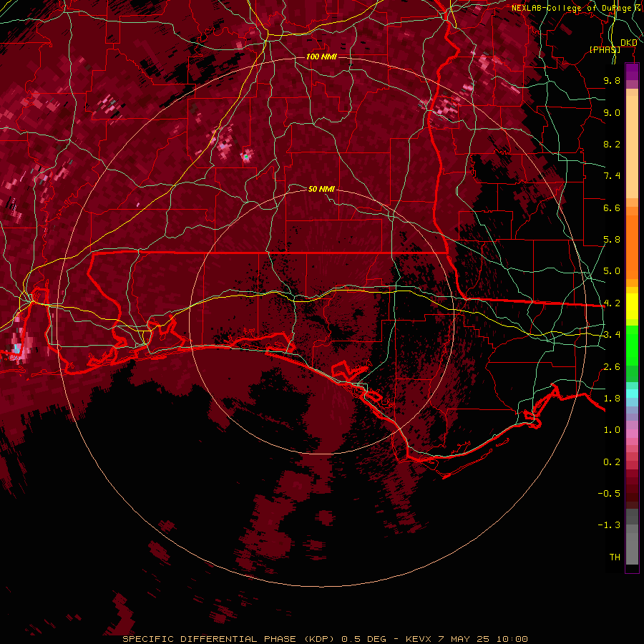Click the "50 NMI" range ring label
Screen dimensions: 644x644
pyautogui.click(x=321, y=189)
